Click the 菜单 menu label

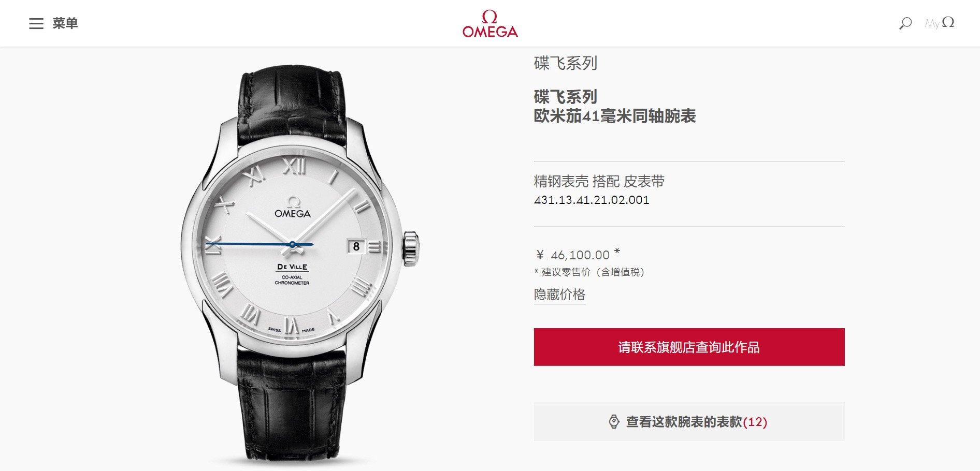tap(65, 23)
